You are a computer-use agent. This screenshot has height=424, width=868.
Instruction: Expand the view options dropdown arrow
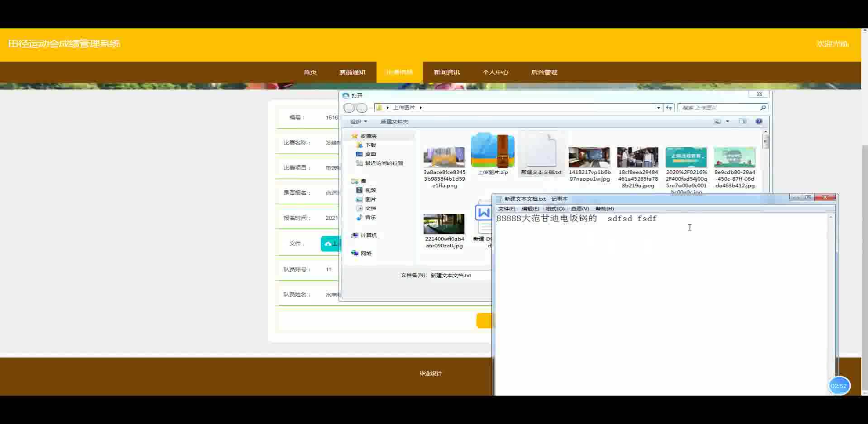(728, 121)
